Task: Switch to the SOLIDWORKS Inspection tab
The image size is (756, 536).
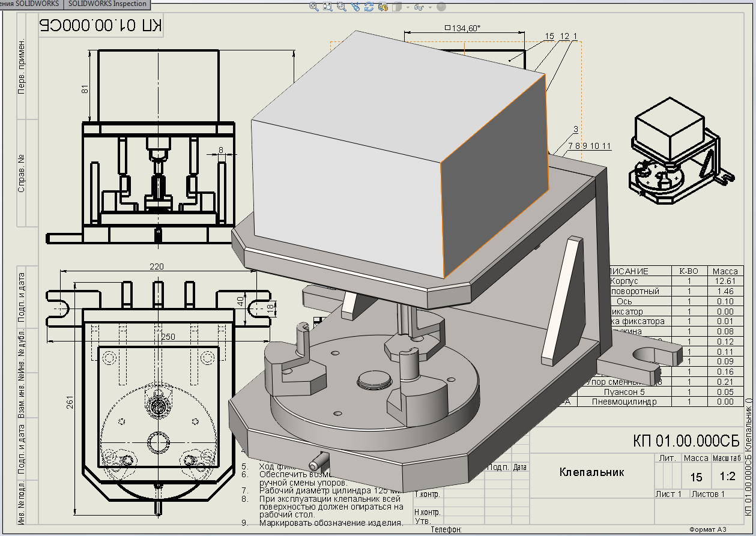Action: [107, 4]
